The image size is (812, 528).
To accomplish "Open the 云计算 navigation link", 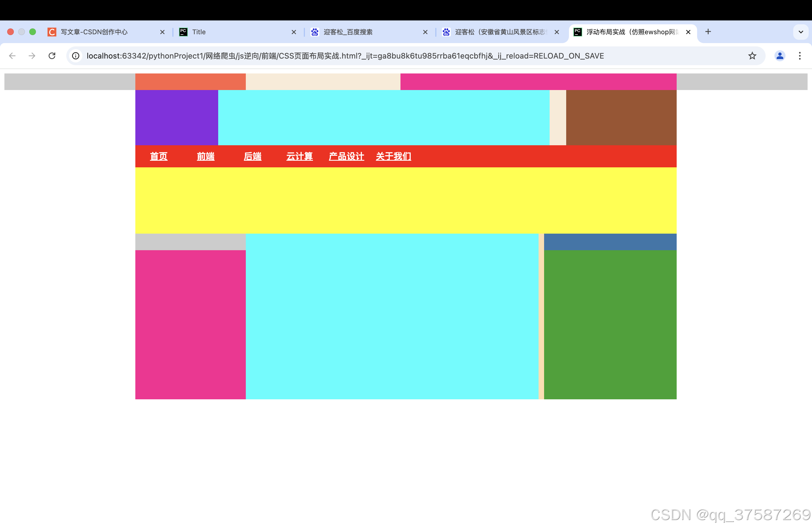I will click(299, 156).
